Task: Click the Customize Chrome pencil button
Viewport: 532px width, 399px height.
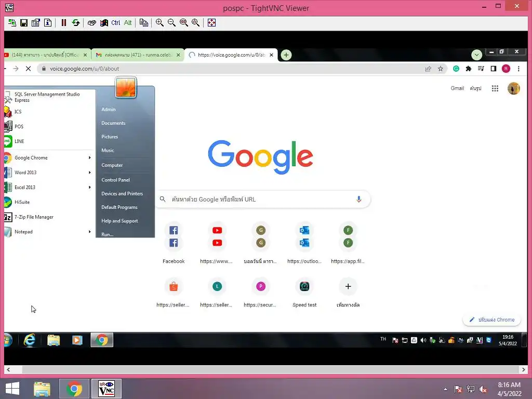Action: click(x=491, y=320)
